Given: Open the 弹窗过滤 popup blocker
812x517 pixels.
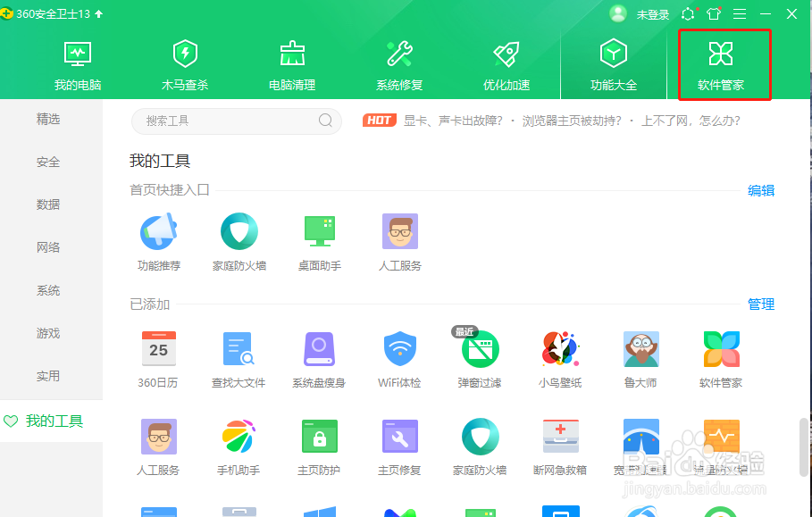Looking at the screenshot, I should coord(481,355).
